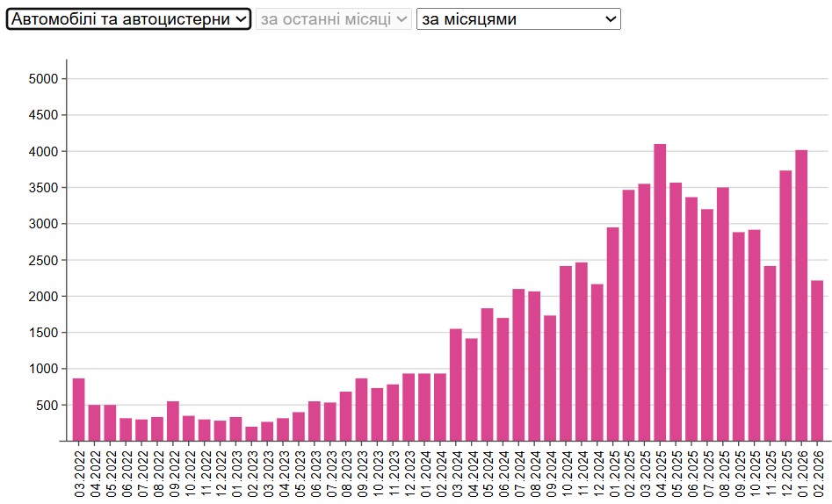Click the bar for 02.2026
The height and width of the screenshot is (504, 832).
click(x=817, y=361)
